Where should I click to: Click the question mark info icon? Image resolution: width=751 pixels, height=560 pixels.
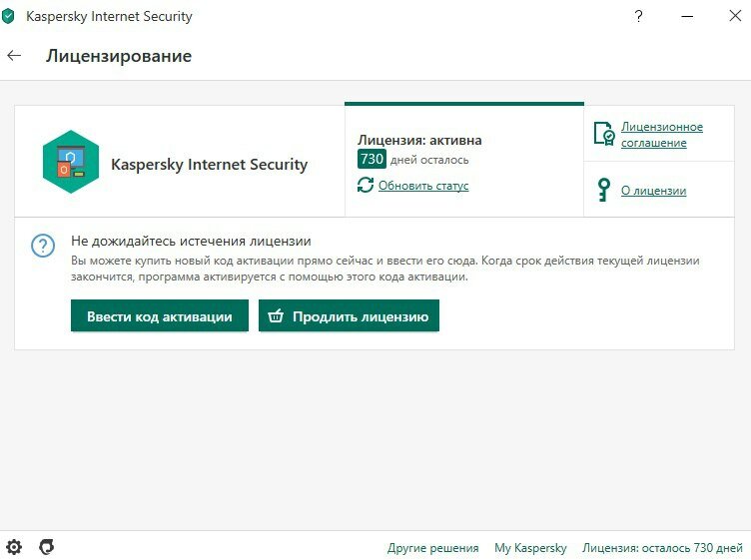tap(43, 246)
